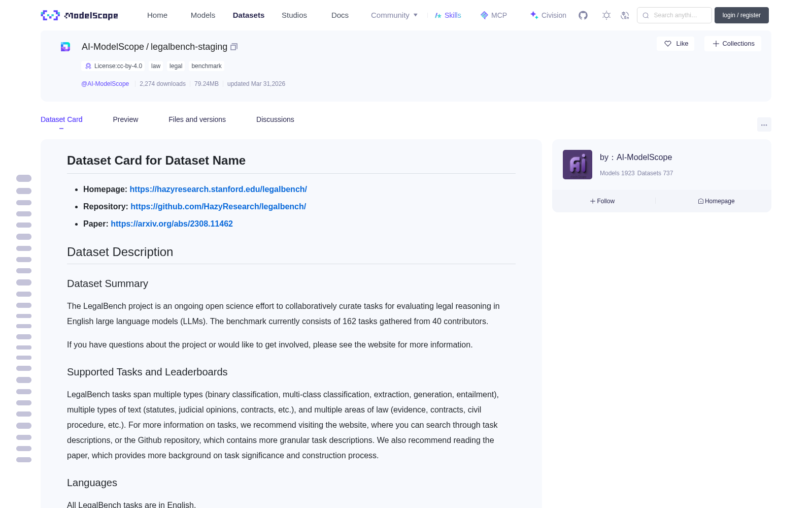Click the License:cc-by-4.0 tag

pos(113,66)
